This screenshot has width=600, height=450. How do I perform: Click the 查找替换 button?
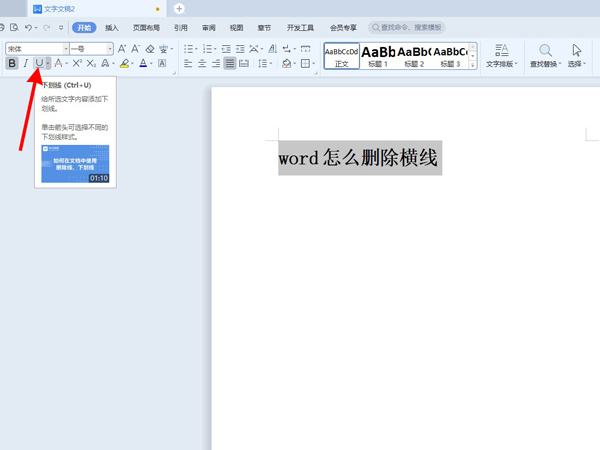pyautogui.click(x=545, y=55)
